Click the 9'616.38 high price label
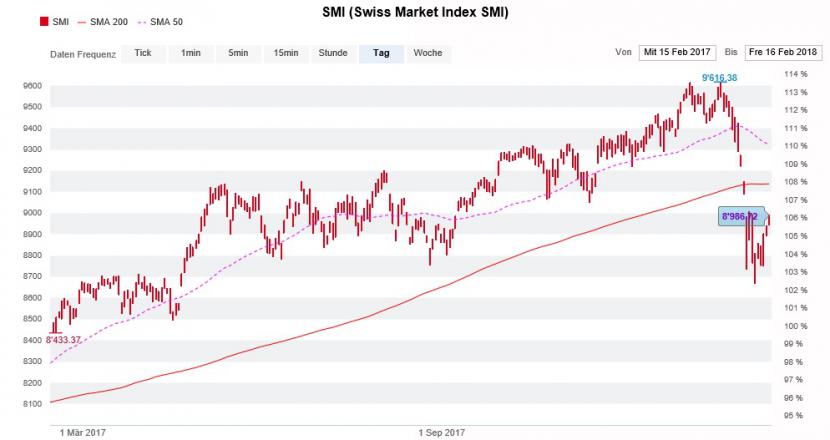 tap(719, 78)
